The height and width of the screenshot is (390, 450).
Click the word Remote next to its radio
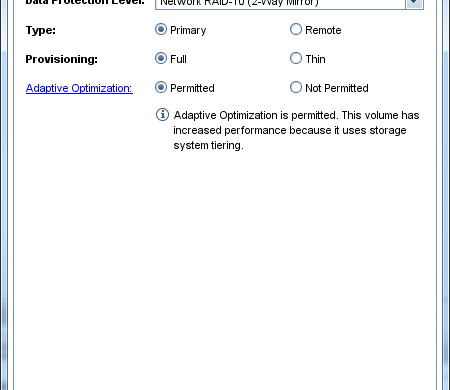pos(323,30)
